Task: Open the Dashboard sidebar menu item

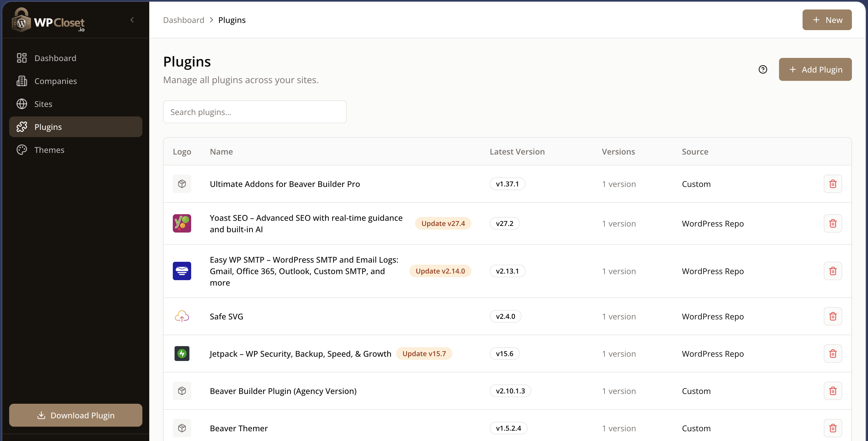Action: (x=55, y=58)
